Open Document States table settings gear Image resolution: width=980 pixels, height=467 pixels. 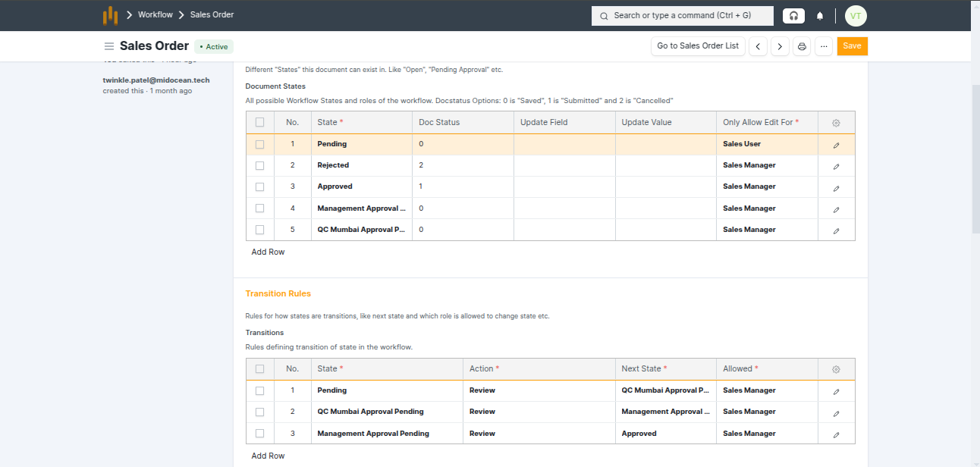click(836, 123)
